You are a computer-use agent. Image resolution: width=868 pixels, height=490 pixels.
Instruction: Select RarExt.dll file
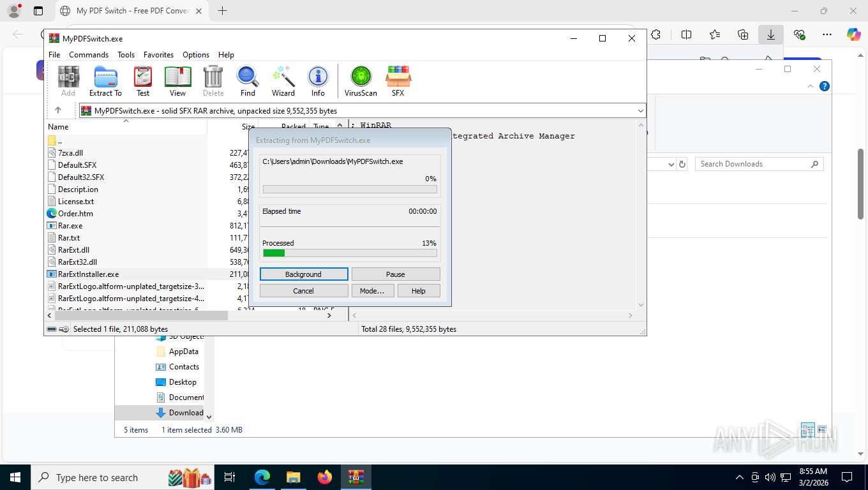(73, 249)
